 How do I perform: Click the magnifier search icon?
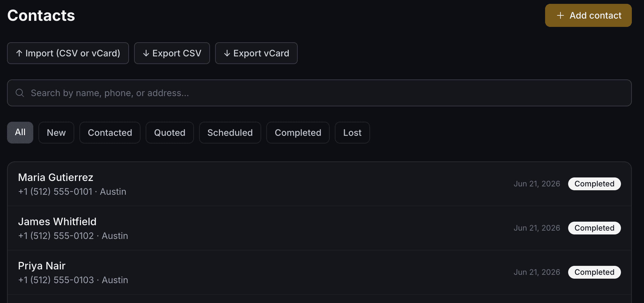[x=20, y=93]
